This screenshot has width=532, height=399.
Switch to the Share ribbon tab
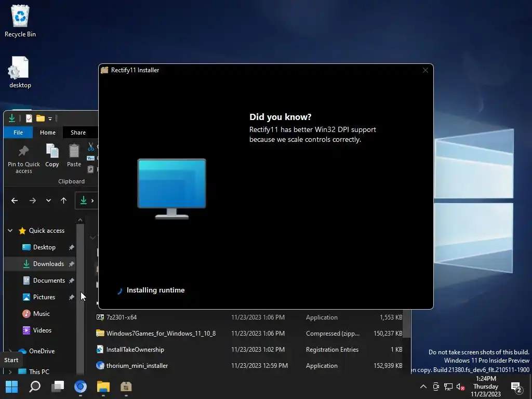(78, 132)
